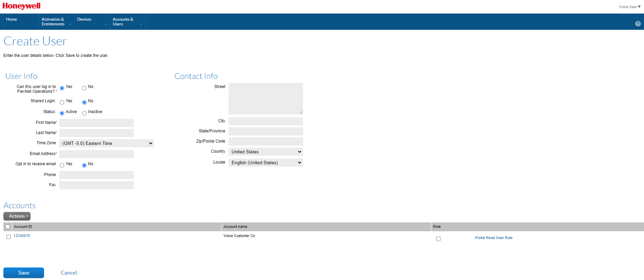Image resolution: width=644 pixels, height=280 pixels.
Task: Set Status to Inactive
Action: (x=84, y=113)
